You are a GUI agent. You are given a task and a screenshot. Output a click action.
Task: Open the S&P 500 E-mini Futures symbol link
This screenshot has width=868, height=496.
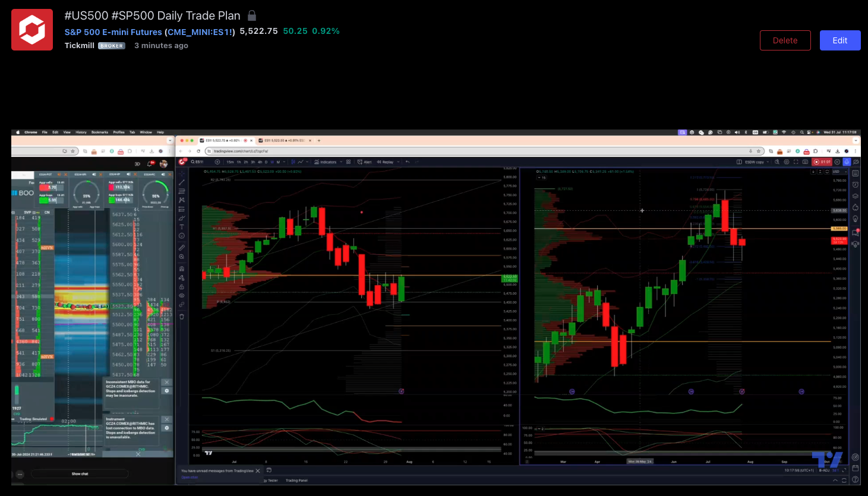150,32
